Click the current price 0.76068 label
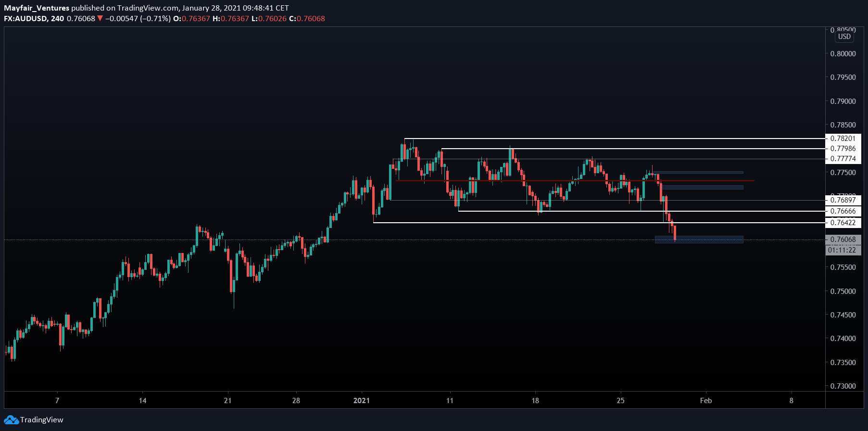 pos(843,240)
